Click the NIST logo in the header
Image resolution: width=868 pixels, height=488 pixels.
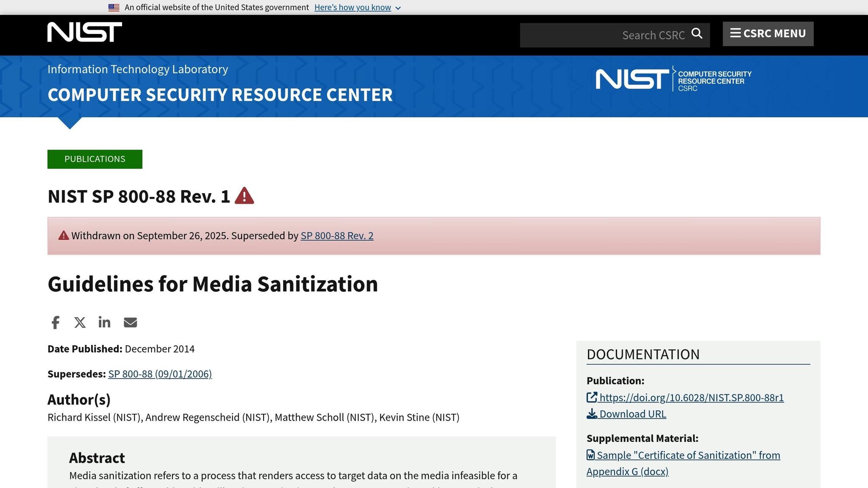coord(84,31)
